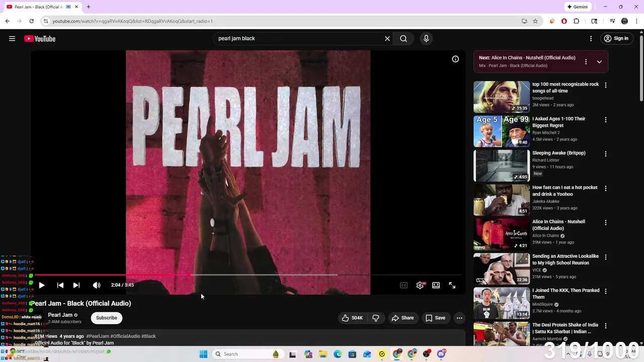Clear the search box with the X
Image resolution: width=644 pixels, height=362 pixels.
tap(387, 38)
